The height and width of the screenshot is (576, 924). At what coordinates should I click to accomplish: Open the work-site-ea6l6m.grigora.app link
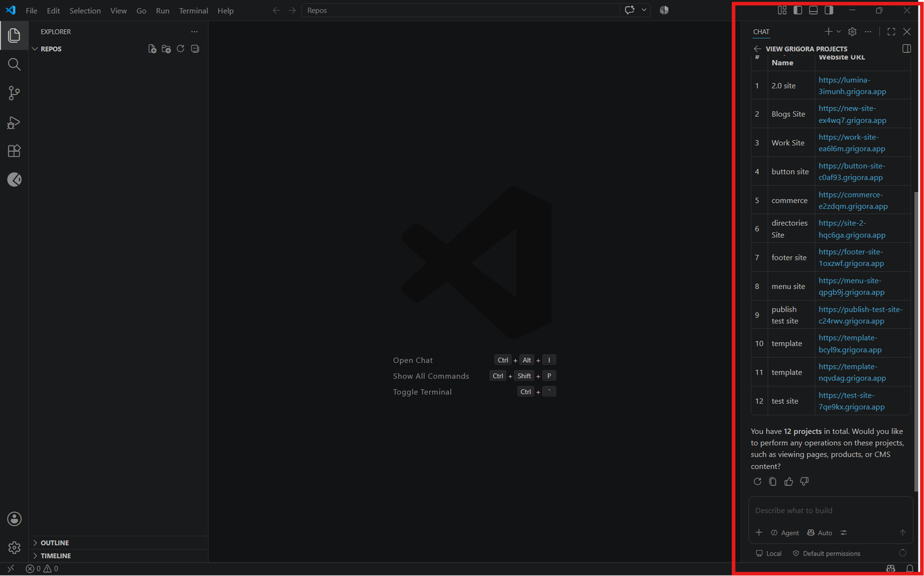point(851,143)
